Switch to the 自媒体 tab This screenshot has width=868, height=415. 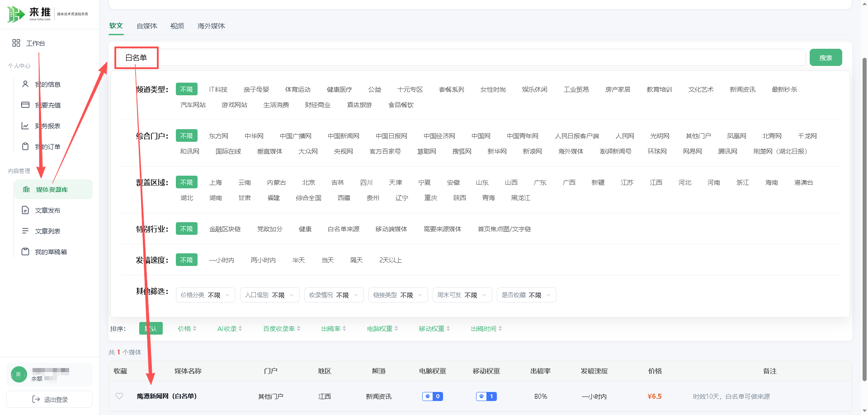coord(147,26)
